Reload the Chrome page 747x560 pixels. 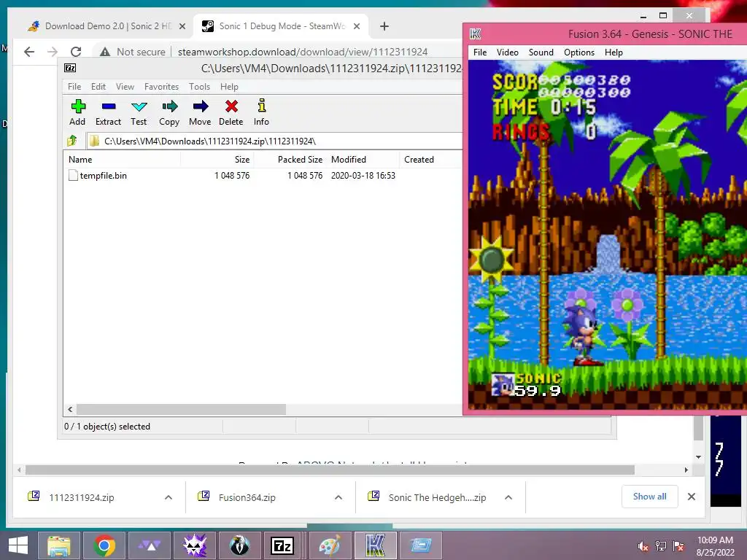[x=76, y=52]
